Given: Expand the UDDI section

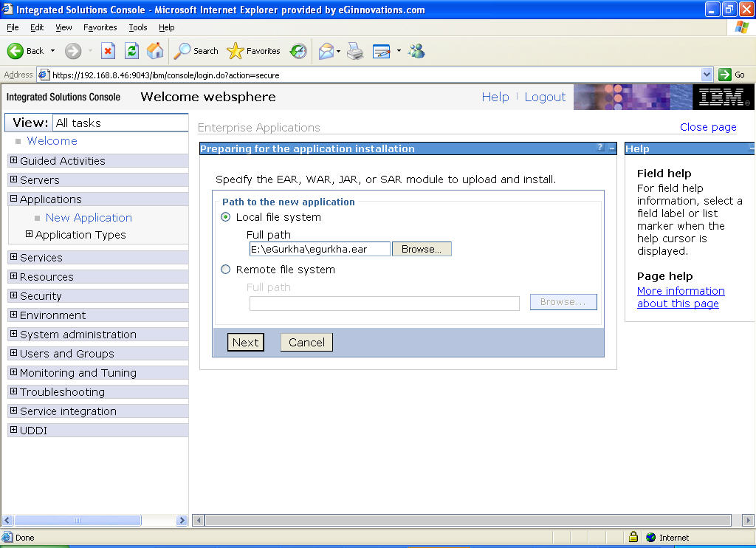Looking at the screenshot, I should 13,430.
